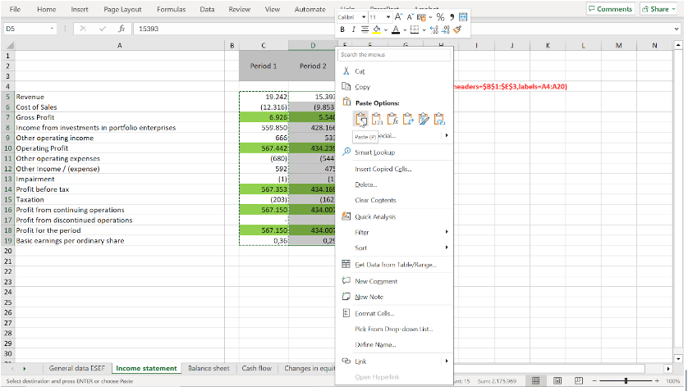Click the format painter in the mini toolbar
The height and width of the screenshot is (391, 688).
[x=457, y=29]
